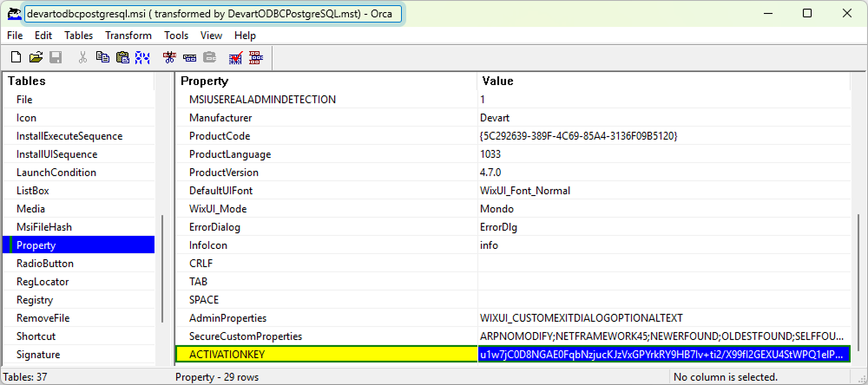The width and height of the screenshot is (868, 385).
Task: Select the InstallUISequence table
Action: click(x=79, y=154)
